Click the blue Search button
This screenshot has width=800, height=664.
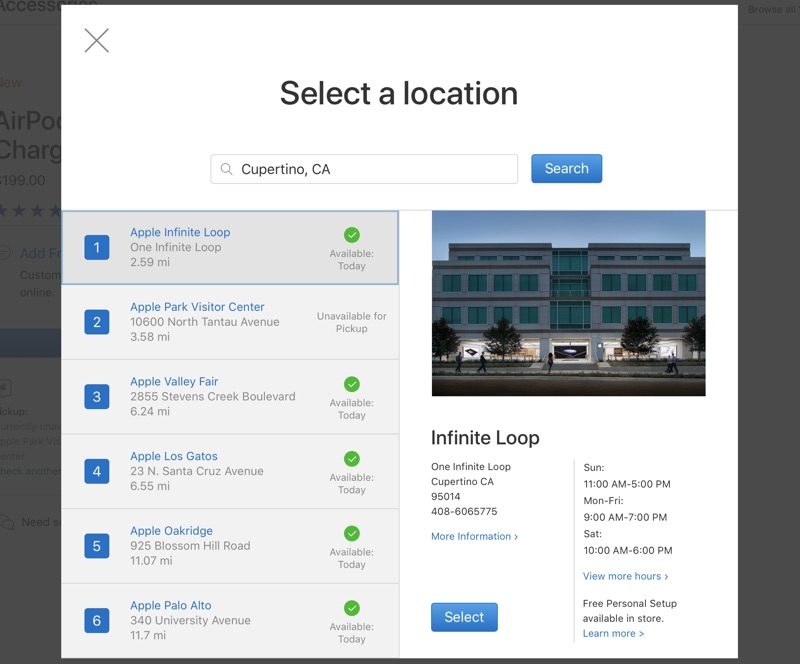coord(566,168)
